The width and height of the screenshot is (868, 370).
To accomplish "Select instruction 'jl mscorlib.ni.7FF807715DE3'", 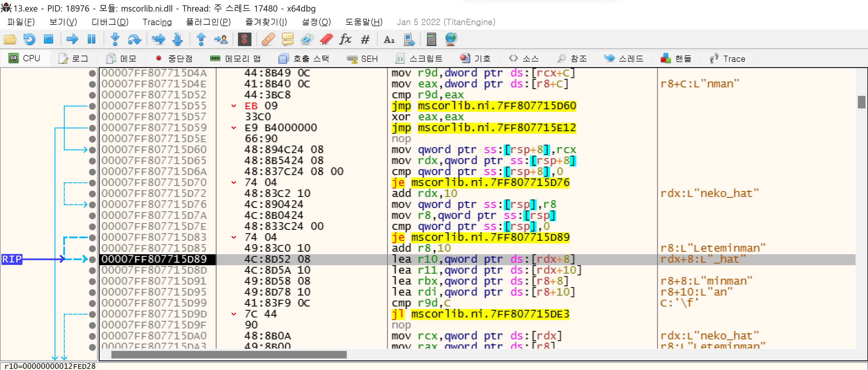I will tap(480, 314).
